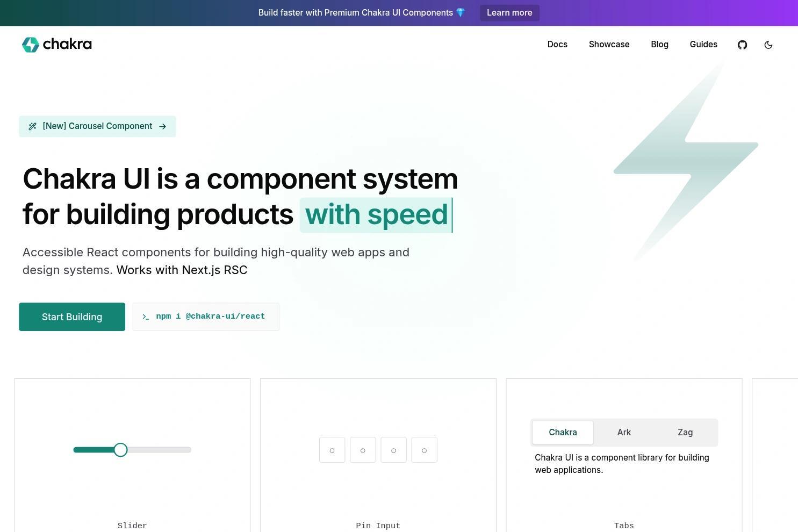Open the Docs navigation link
This screenshot has width=798, height=532.
pos(557,45)
